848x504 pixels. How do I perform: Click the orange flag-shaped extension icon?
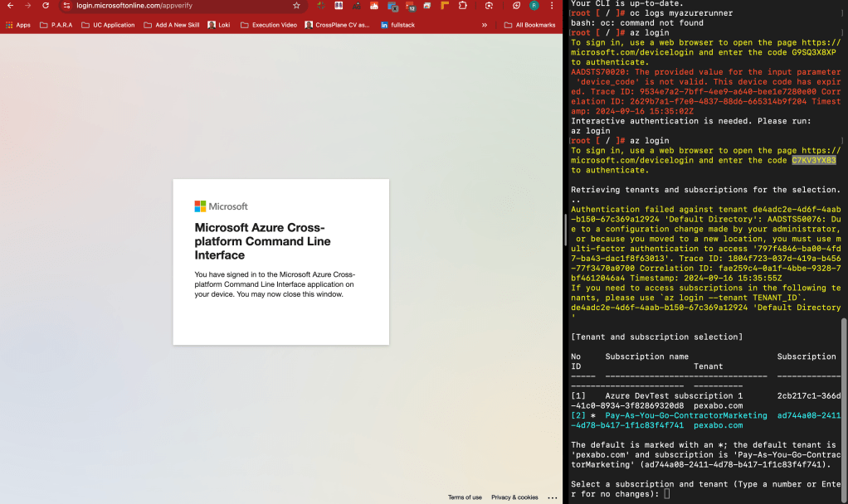(x=445, y=6)
